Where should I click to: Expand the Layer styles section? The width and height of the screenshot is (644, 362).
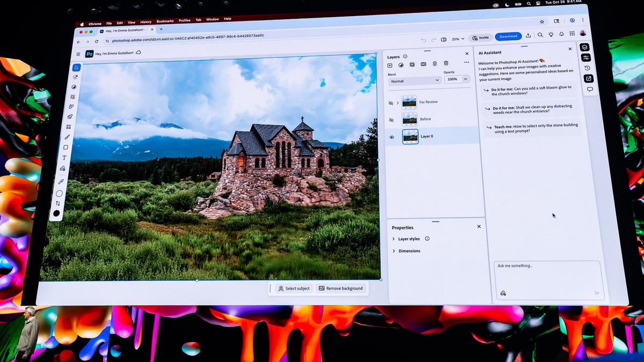(x=393, y=239)
